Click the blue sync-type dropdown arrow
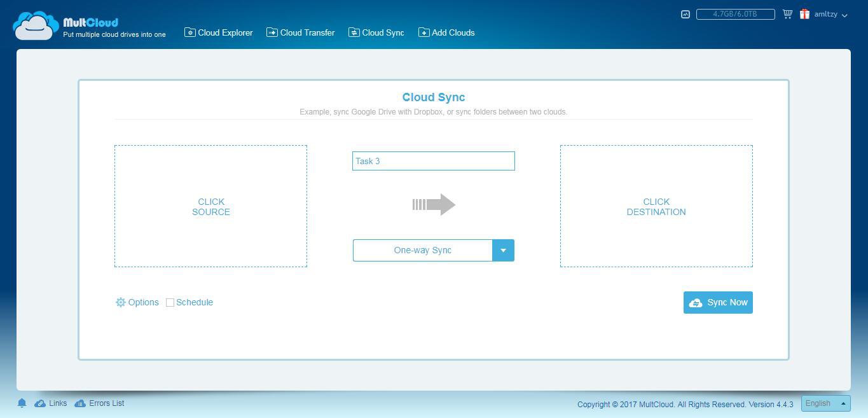Screen dimensions: 868x418 (503, 250)
